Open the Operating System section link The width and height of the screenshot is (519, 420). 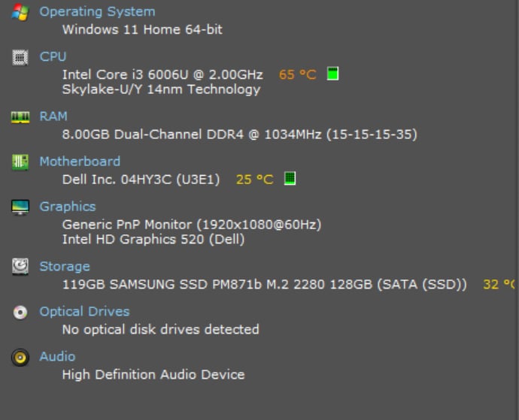[x=97, y=11]
